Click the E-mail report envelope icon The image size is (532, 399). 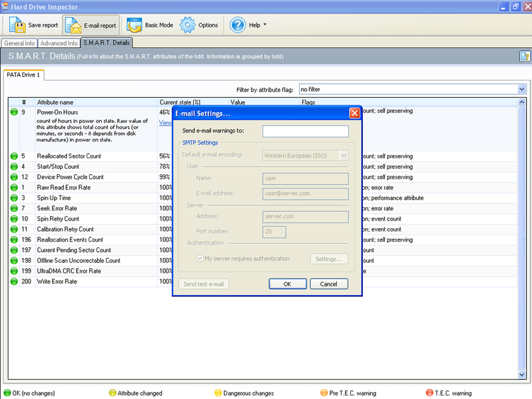coord(73,25)
